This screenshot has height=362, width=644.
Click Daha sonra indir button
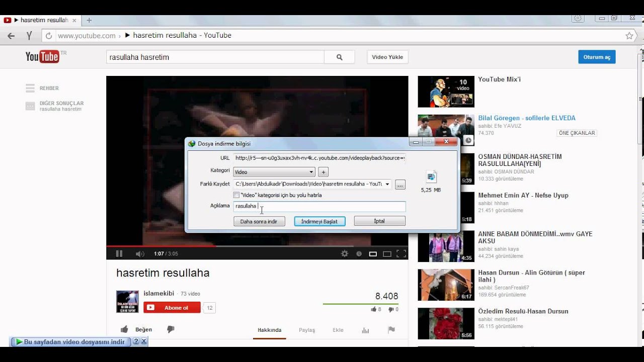(259, 221)
